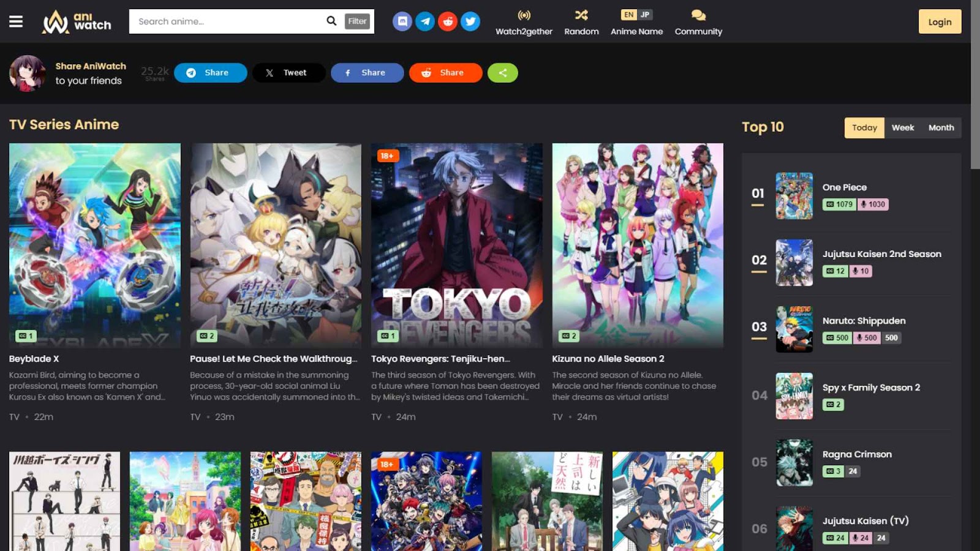Screen dimensions: 980x551
Task: Switch anime name language to EN
Action: (628, 15)
